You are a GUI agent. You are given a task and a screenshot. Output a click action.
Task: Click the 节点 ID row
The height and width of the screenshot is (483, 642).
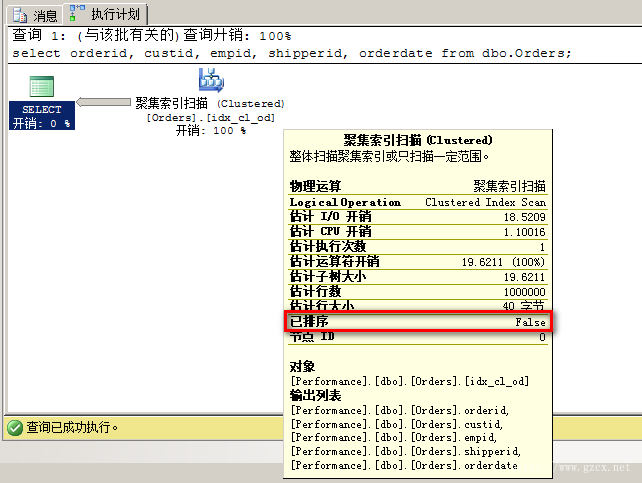418,337
